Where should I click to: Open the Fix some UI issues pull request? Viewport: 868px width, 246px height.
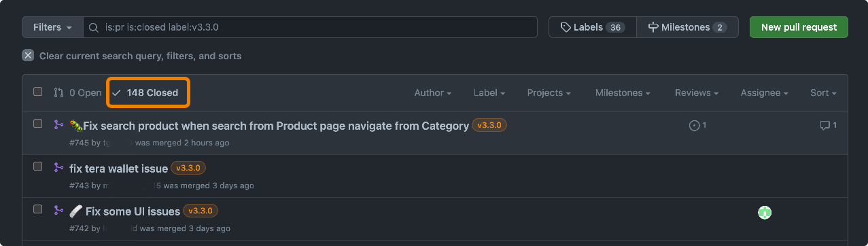(133, 211)
